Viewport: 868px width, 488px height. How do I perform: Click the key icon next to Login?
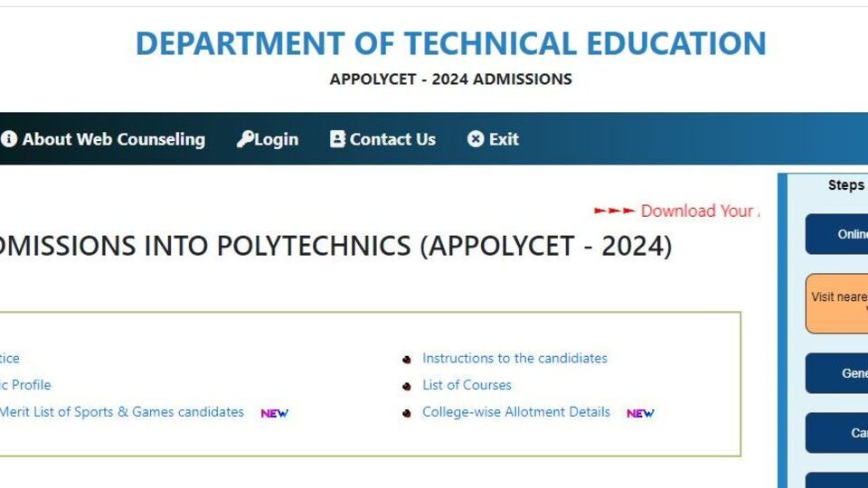(x=245, y=139)
